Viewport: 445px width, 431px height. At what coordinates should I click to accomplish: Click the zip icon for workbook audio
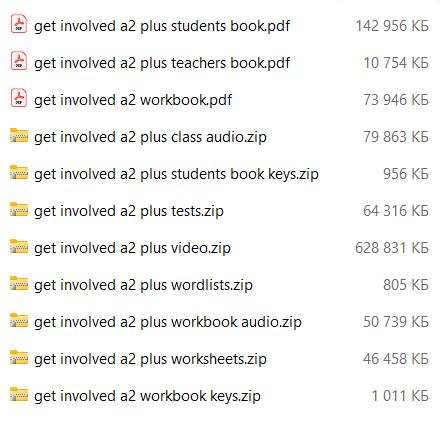(x=19, y=320)
